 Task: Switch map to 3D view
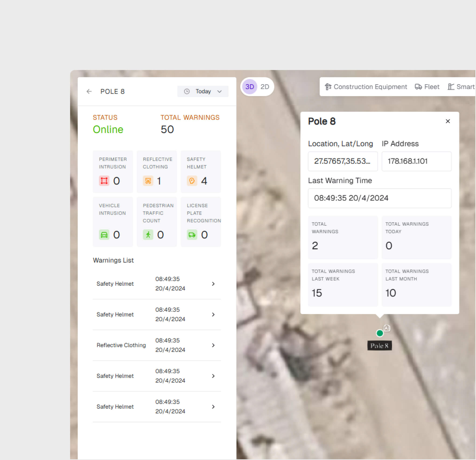(x=250, y=87)
